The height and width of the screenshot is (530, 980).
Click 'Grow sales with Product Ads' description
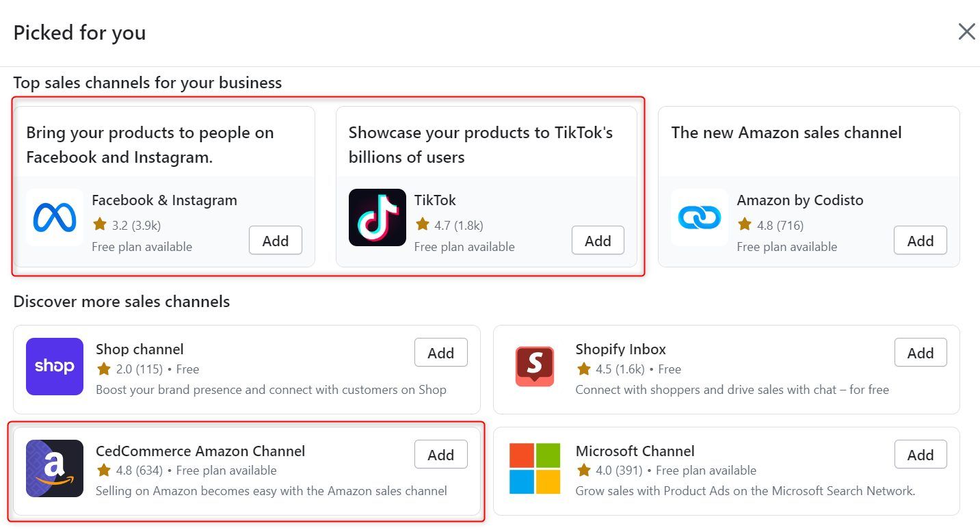(x=745, y=491)
